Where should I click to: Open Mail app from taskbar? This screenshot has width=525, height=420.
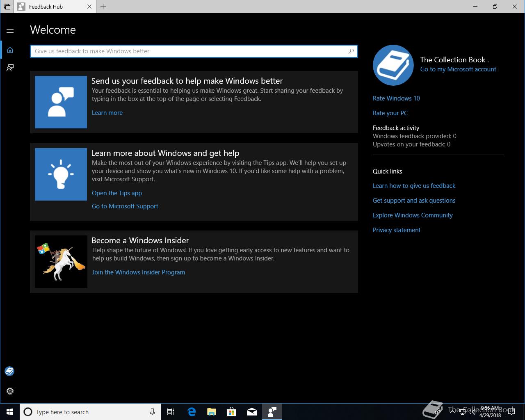[251, 412]
